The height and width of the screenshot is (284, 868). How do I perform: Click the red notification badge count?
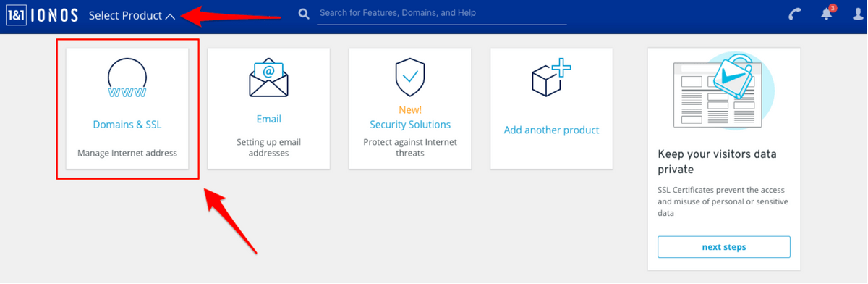(833, 8)
